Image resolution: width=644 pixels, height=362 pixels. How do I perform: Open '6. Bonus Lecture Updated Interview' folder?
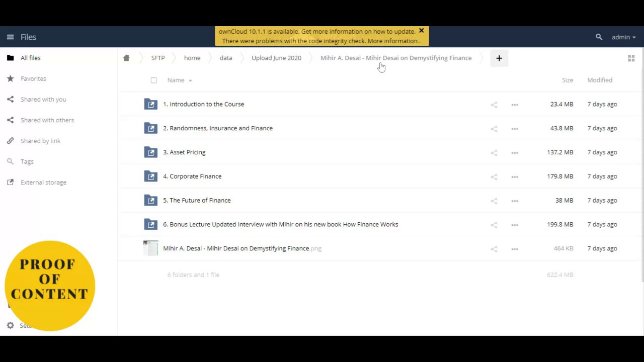(280, 224)
